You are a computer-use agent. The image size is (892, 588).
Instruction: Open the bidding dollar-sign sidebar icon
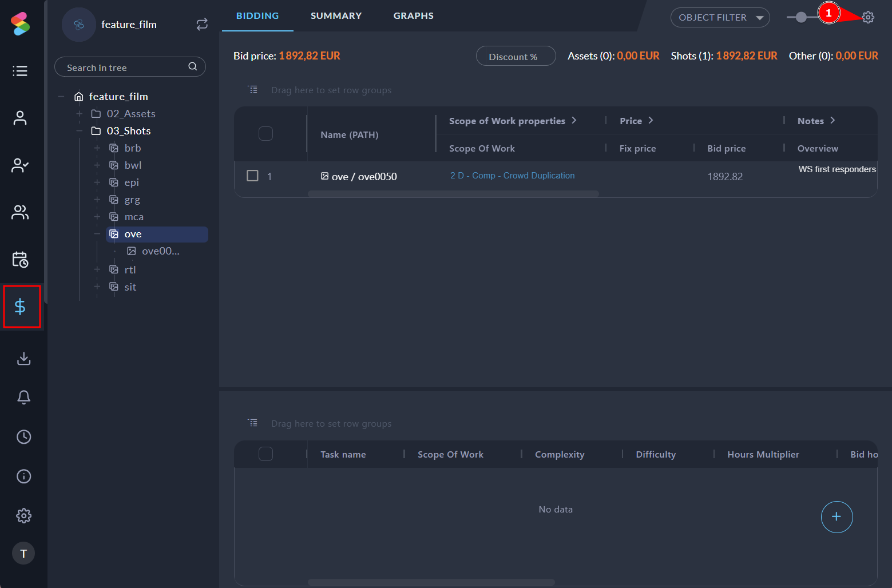[21, 307]
